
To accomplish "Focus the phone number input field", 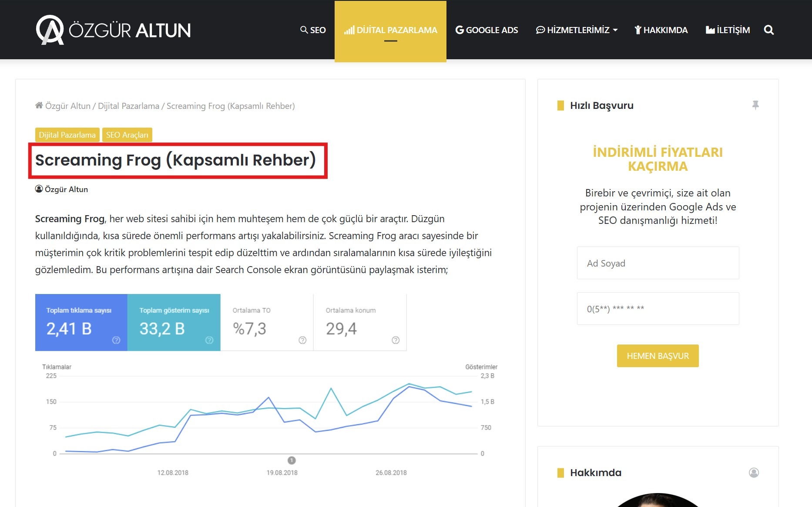I will pyautogui.click(x=658, y=309).
